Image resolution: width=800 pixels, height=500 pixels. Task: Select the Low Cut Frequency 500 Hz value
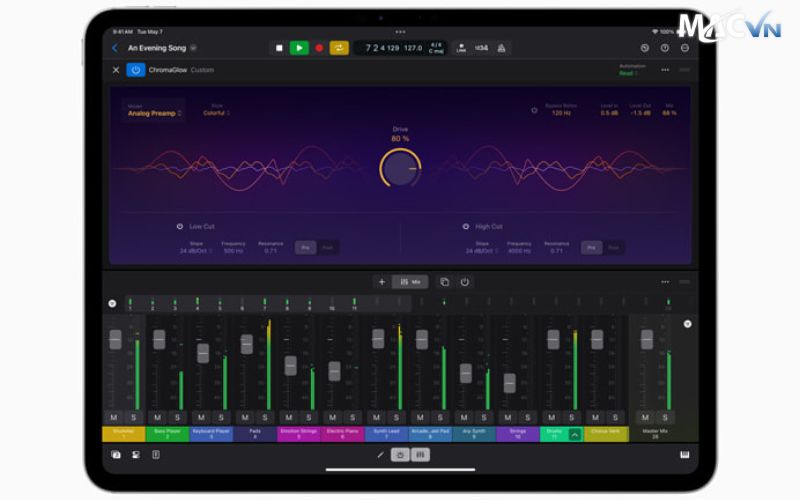pos(233,251)
